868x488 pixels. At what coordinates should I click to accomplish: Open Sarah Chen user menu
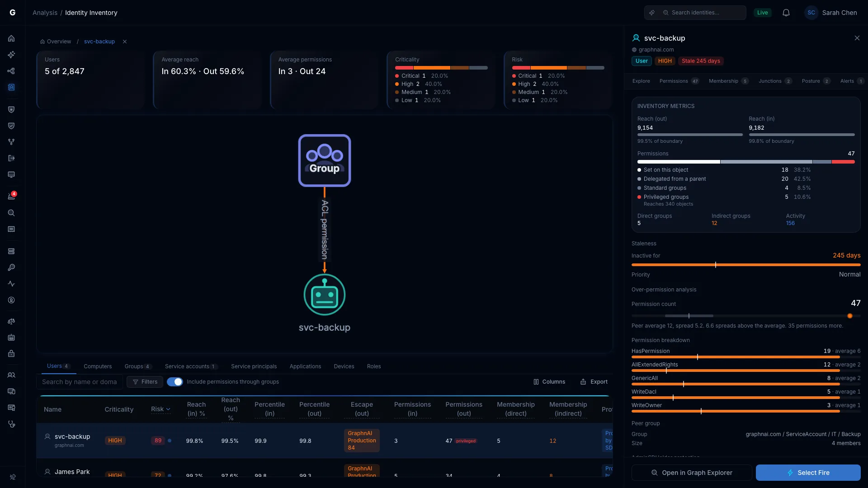click(831, 13)
